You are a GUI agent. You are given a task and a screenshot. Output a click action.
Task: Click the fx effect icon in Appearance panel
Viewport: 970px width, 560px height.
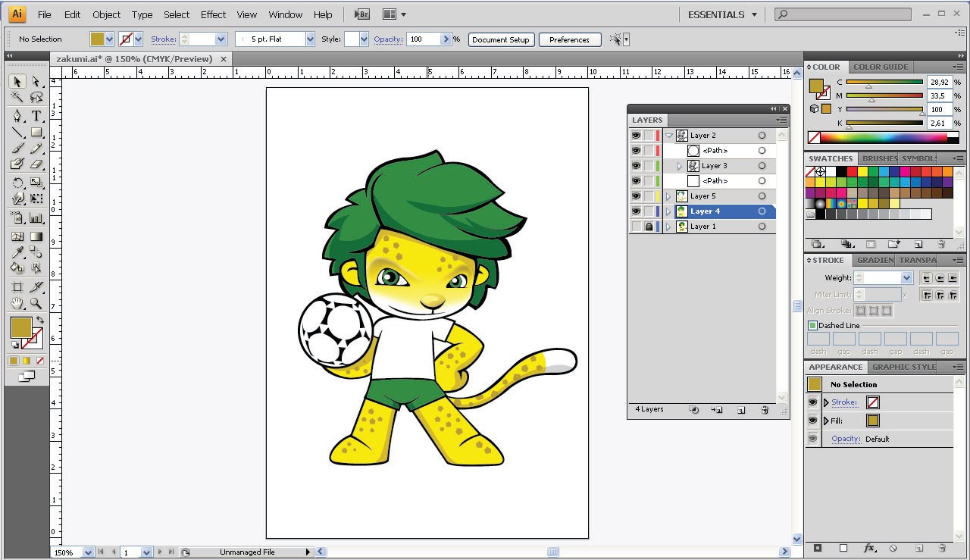point(870,548)
